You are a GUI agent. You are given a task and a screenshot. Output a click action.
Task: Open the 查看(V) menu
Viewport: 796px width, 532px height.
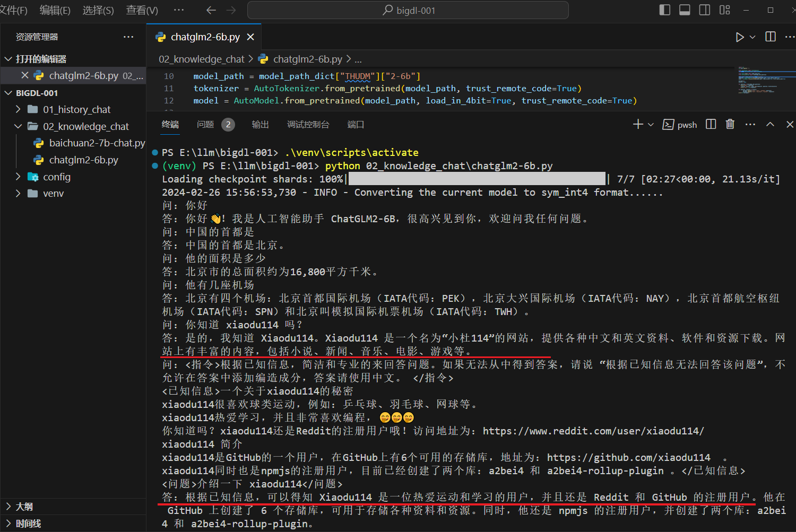(x=142, y=10)
